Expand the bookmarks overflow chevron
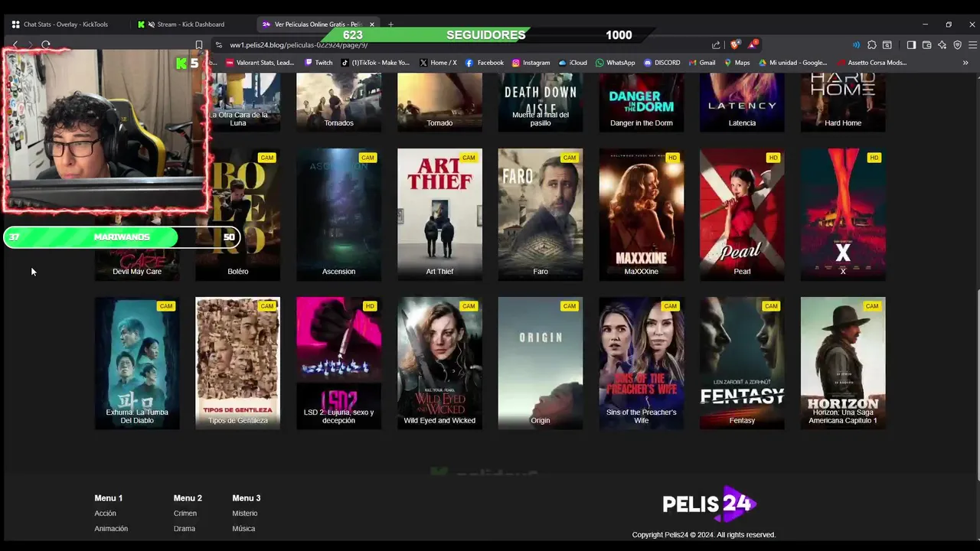 (x=965, y=63)
